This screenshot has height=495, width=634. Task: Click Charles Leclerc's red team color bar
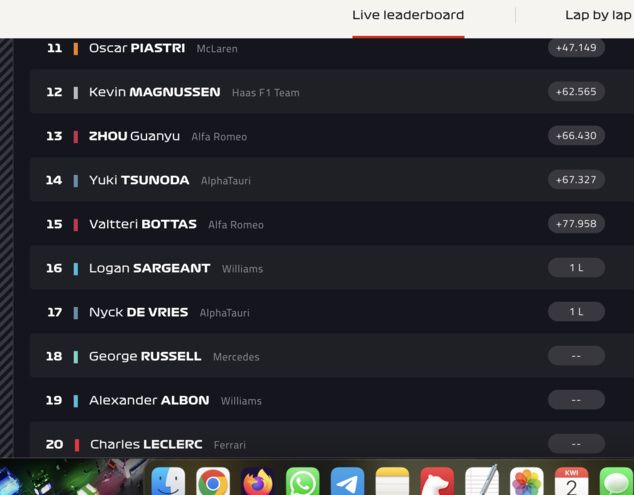pos(76,444)
